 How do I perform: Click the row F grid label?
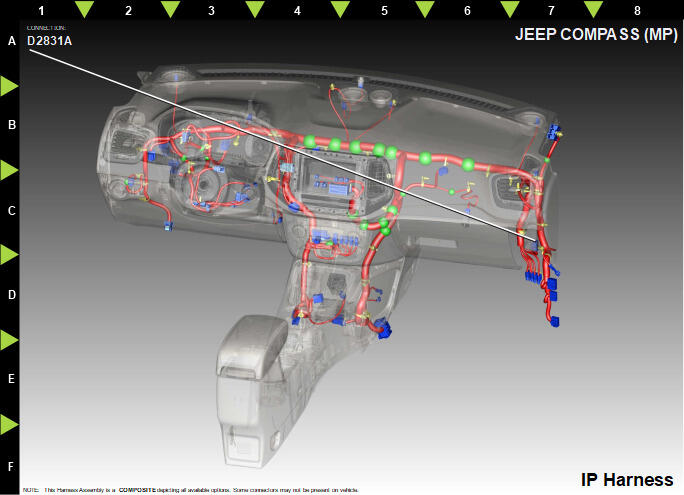coord(11,467)
